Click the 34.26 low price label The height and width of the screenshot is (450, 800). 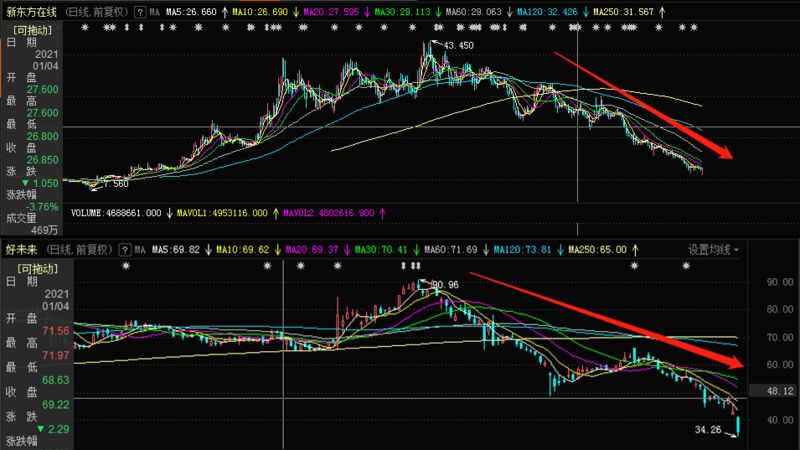[708, 430]
